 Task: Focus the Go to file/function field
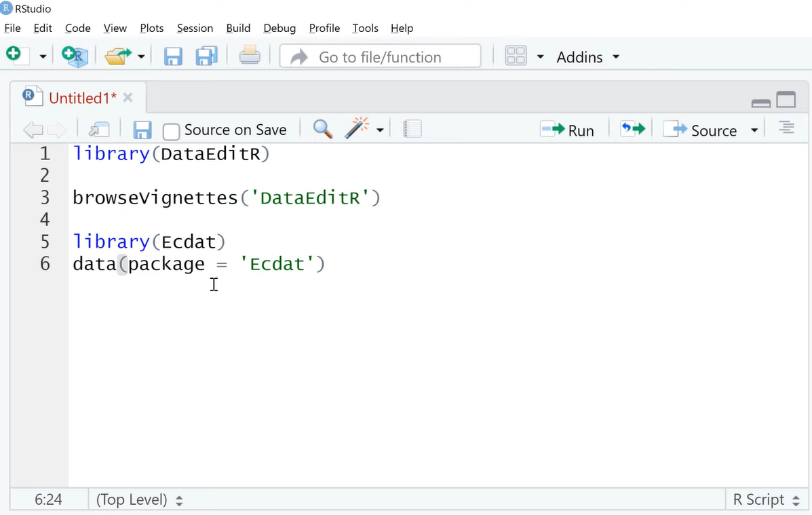tap(380, 56)
